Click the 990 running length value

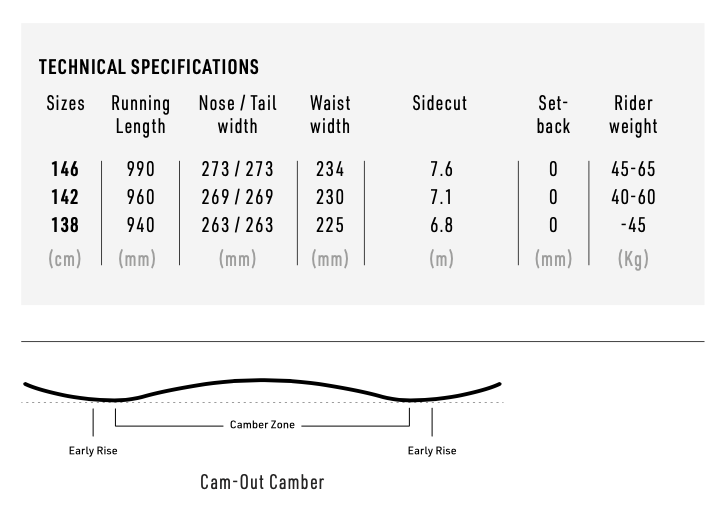tap(141, 169)
